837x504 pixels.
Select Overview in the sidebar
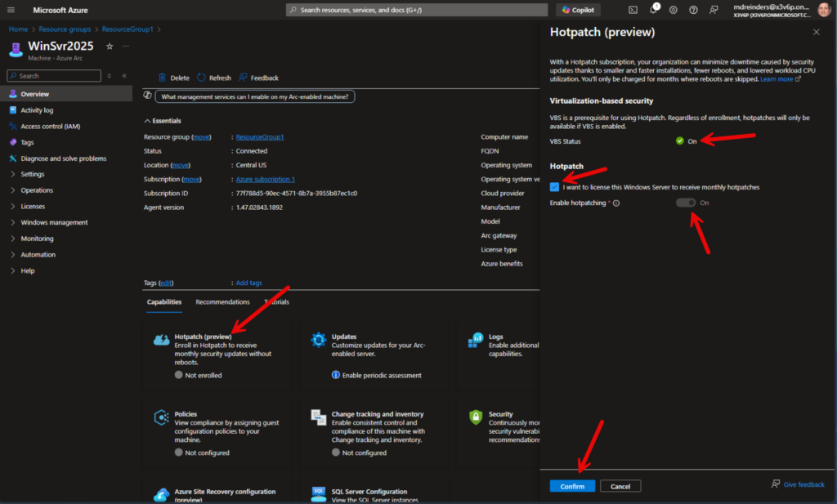pyautogui.click(x=66, y=94)
